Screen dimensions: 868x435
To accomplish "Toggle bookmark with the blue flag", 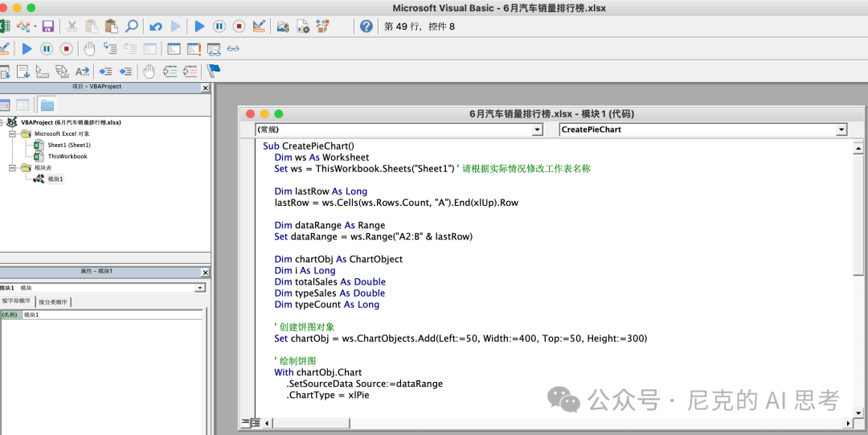I will click(x=214, y=71).
